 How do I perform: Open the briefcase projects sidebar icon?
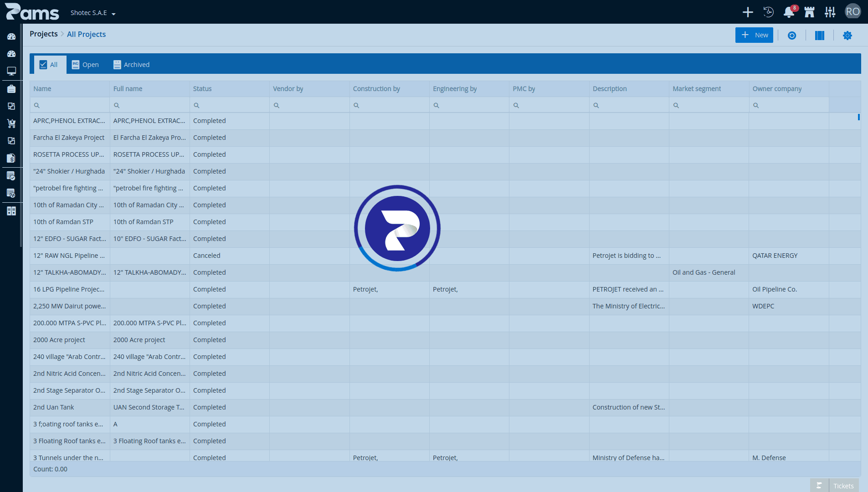tap(11, 89)
